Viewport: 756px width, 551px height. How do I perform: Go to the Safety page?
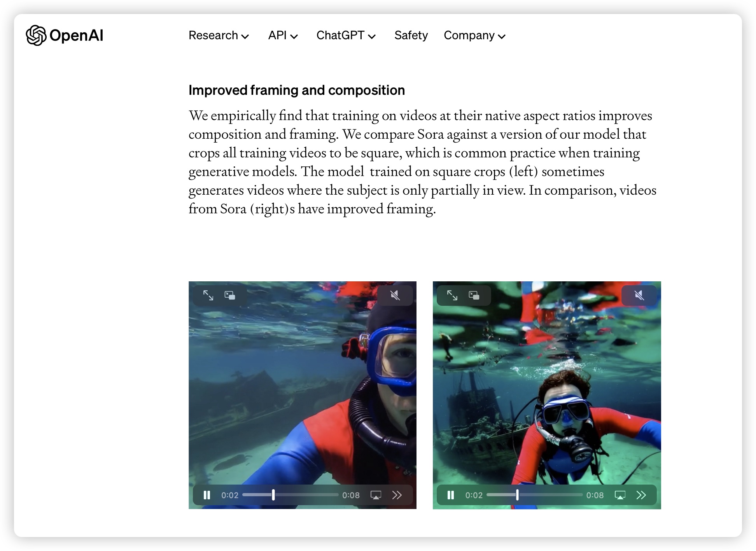click(x=411, y=35)
